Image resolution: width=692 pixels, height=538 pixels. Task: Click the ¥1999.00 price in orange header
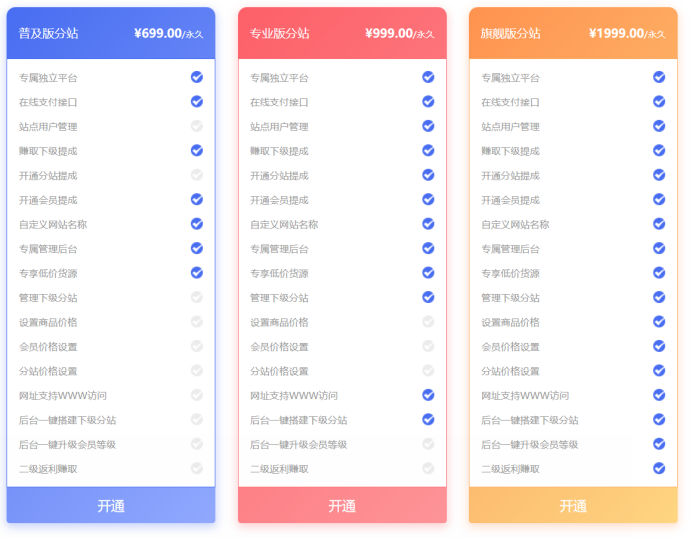(x=616, y=33)
